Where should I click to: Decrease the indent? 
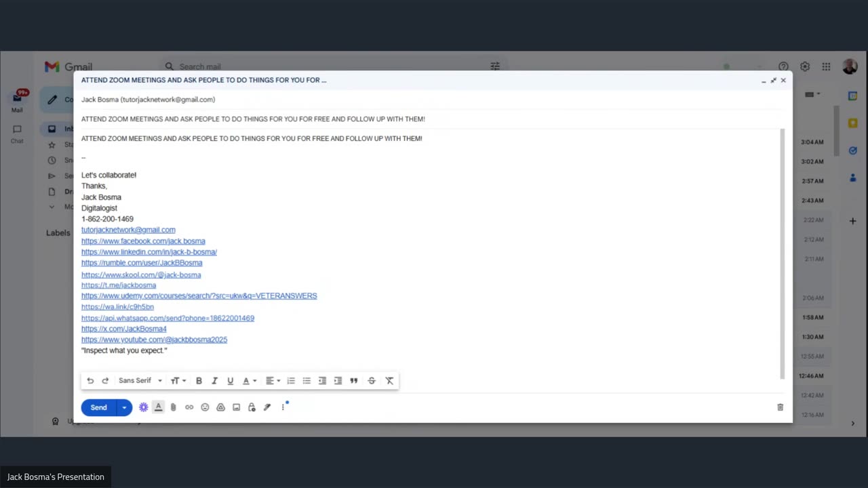(x=322, y=381)
